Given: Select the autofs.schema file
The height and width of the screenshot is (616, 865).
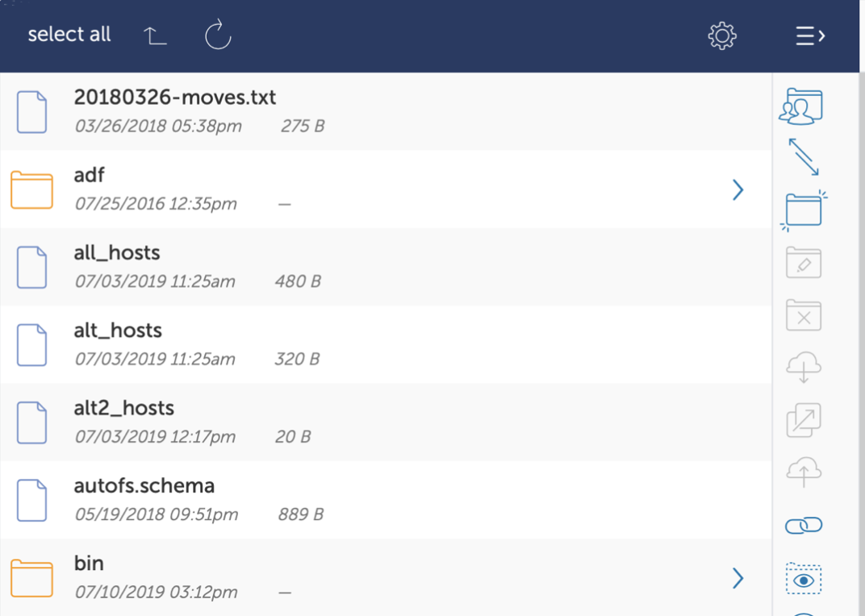Looking at the screenshot, I should (x=144, y=486).
